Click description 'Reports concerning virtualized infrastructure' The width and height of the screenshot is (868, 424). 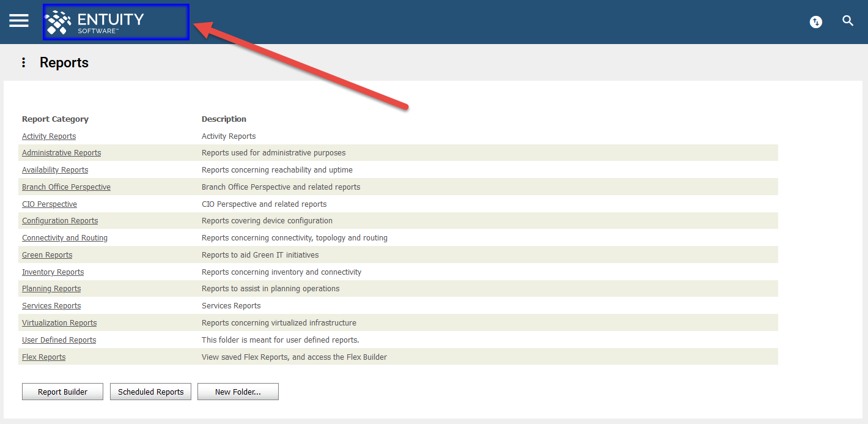[279, 323]
